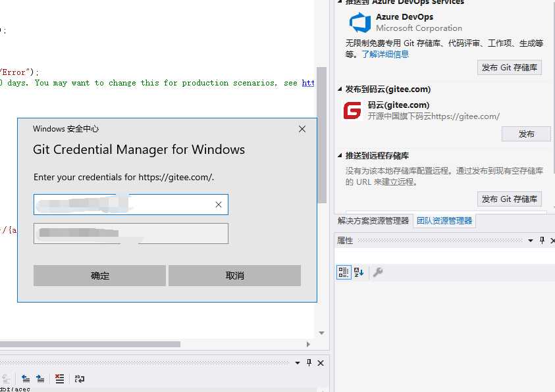Close the Git Credential Manager dialog
The width and height of the screenshot is (555, 392).
click(x=302, y=129)
